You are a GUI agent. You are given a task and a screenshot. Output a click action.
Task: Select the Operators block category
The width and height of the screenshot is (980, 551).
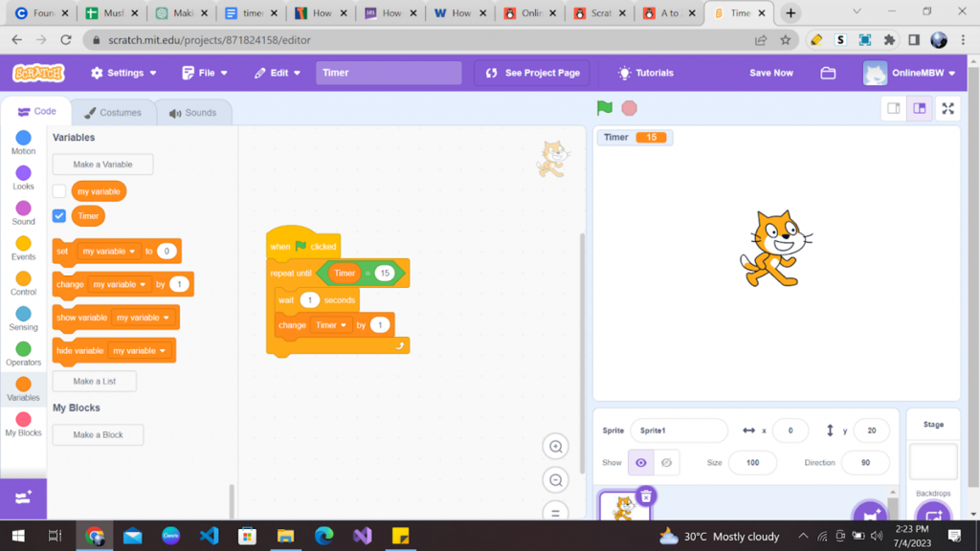22,352
